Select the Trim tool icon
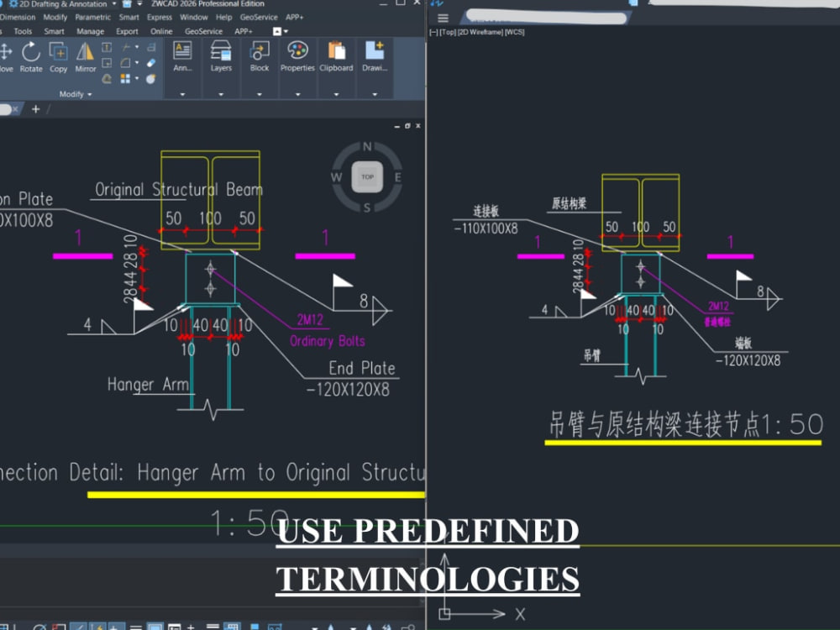840x630 pixels. [126, 47]
